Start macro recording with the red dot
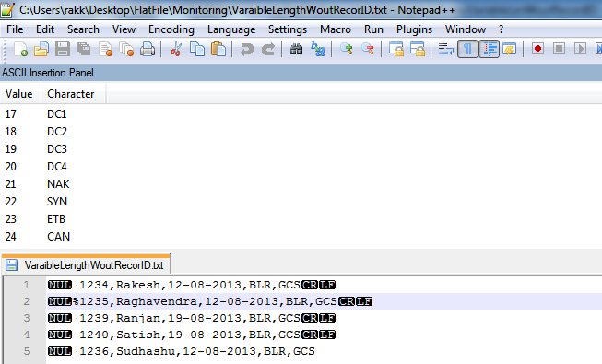Screen dimensions: 602x364 [537, 49]
